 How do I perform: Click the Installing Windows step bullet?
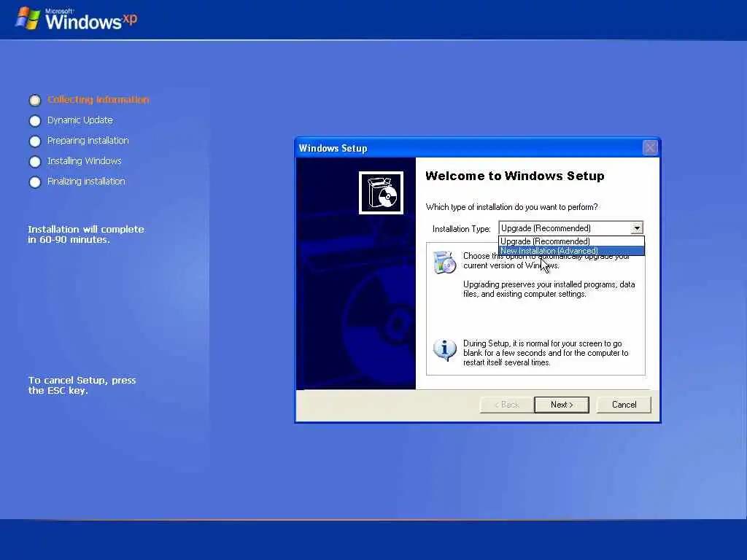(x=35, y=162)
